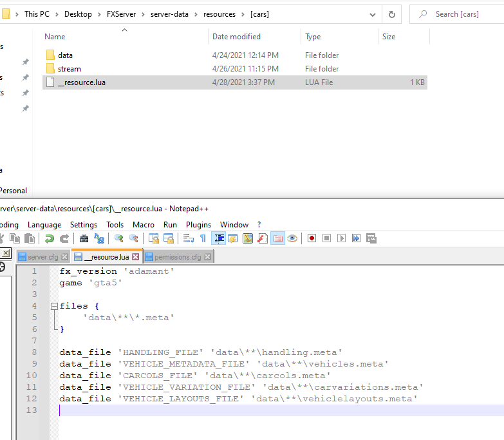Open the Run menu

tap(170, 225)
